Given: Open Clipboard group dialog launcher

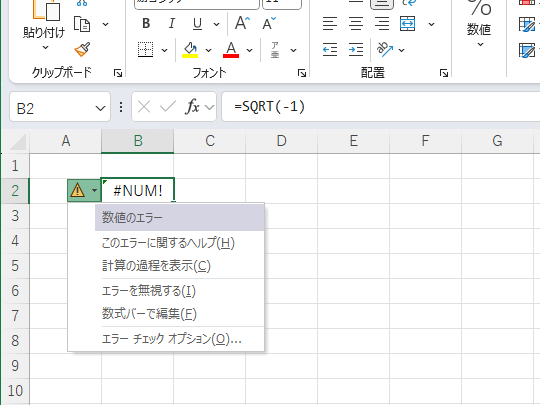Looking at the screenshot, I should tap(118, 73).
